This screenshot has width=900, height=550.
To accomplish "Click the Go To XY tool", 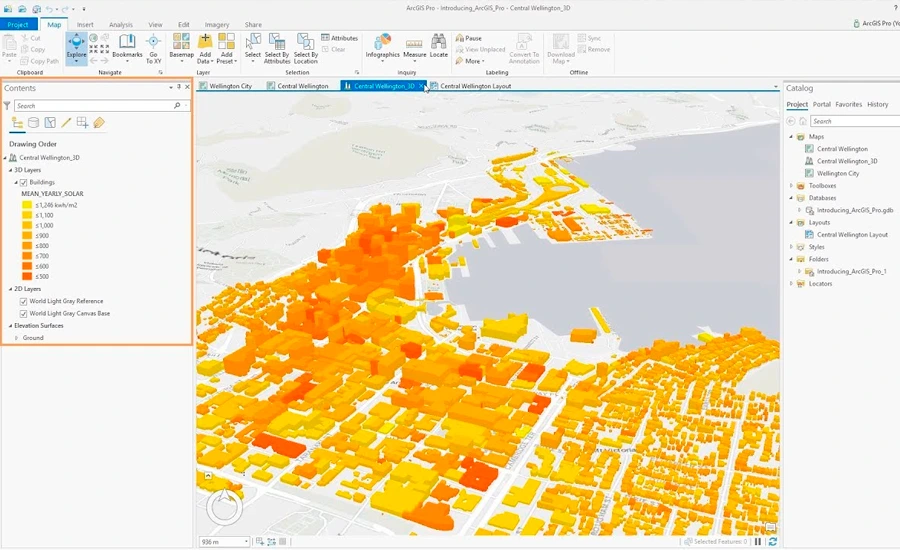I will click(x=153, y=48).
